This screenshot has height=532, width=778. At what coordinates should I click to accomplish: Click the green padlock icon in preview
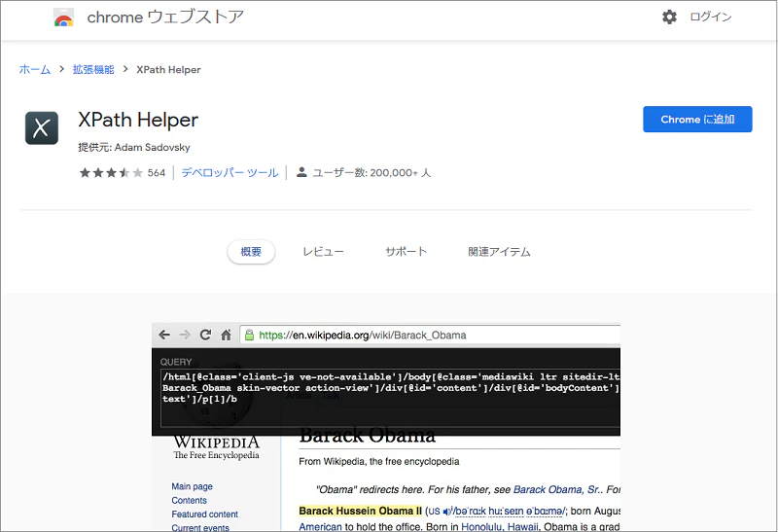(250, 335)
